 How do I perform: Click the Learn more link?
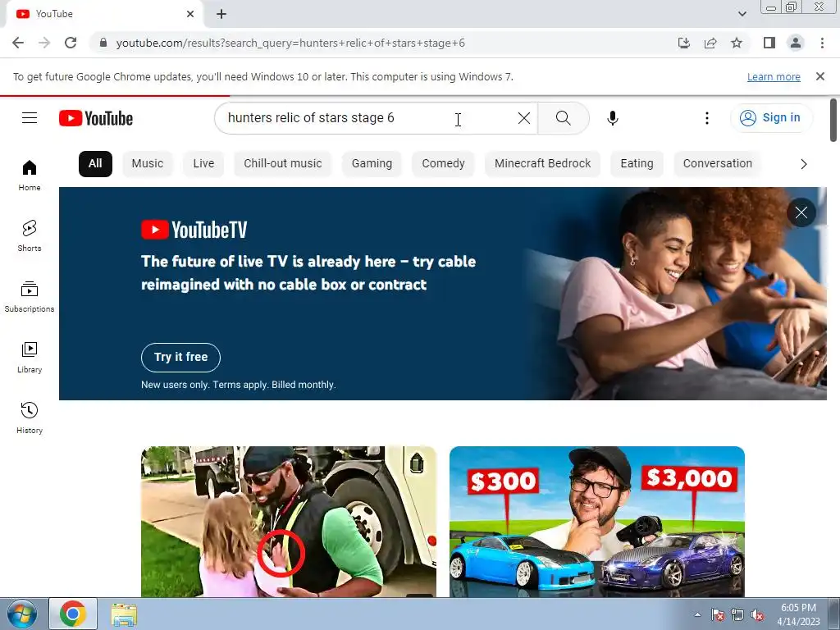774,77
